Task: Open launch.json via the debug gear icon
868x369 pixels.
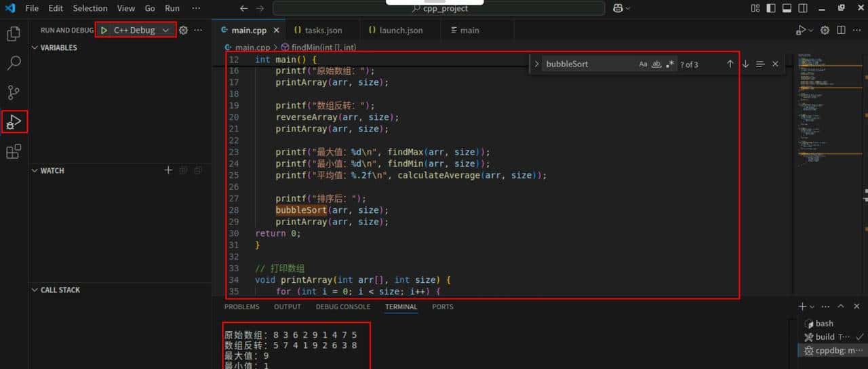Action: coord(183,31)
